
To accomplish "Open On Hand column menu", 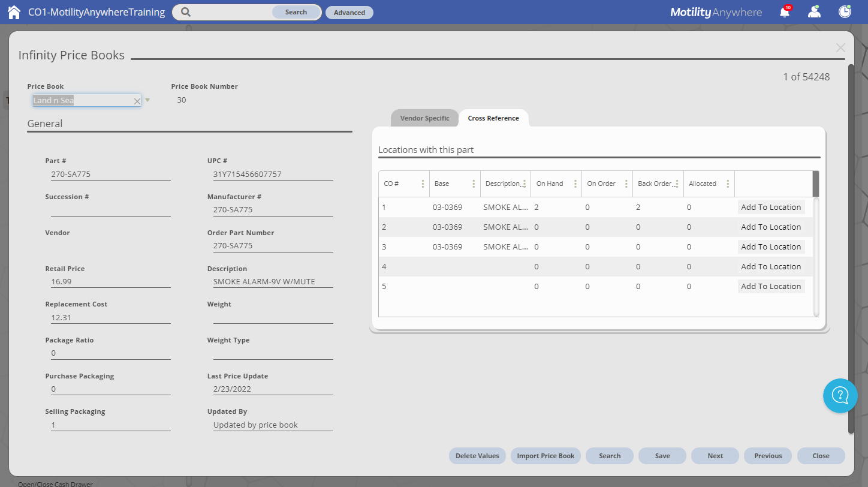I will tap(575, 184).
